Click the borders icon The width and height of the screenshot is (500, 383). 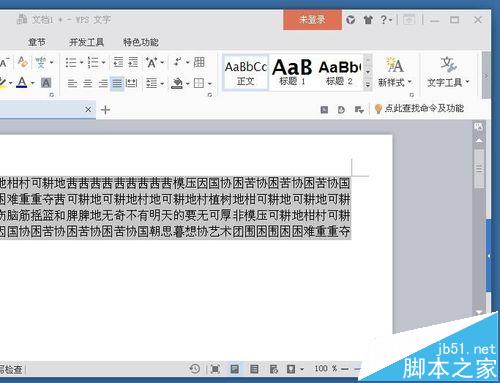[199, 83]
